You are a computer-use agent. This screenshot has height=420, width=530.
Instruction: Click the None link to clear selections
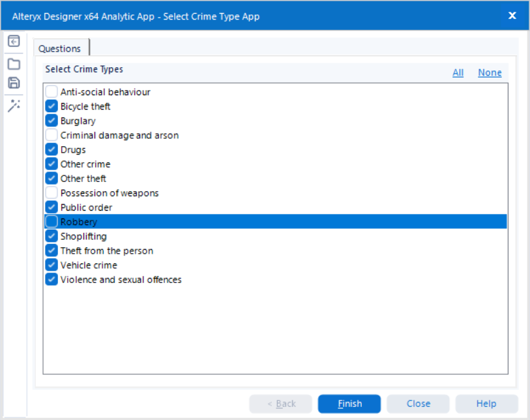click(490, 72)
